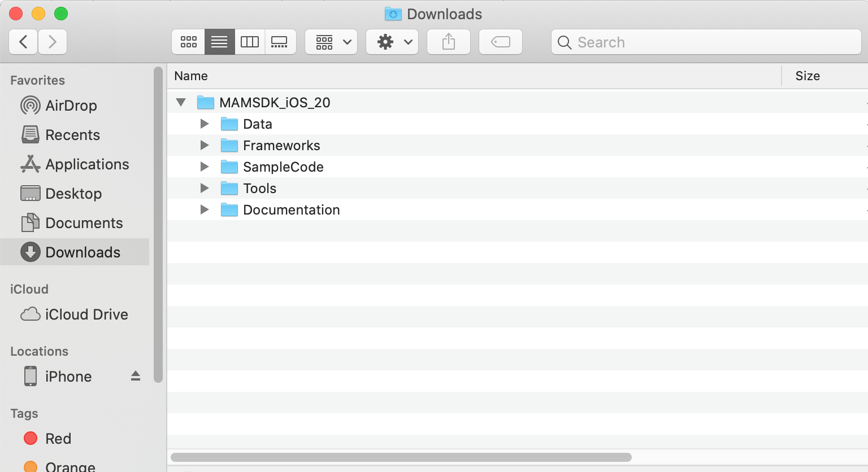Eject the iPhone device

pyautogui.click(x=136, y=376)
